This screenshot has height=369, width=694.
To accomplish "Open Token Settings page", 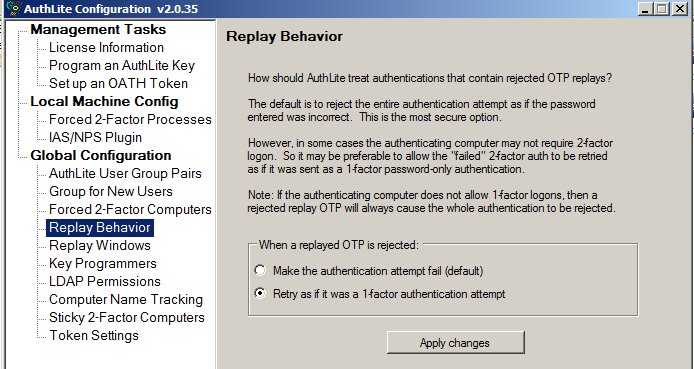I will [x=94, y=335].
